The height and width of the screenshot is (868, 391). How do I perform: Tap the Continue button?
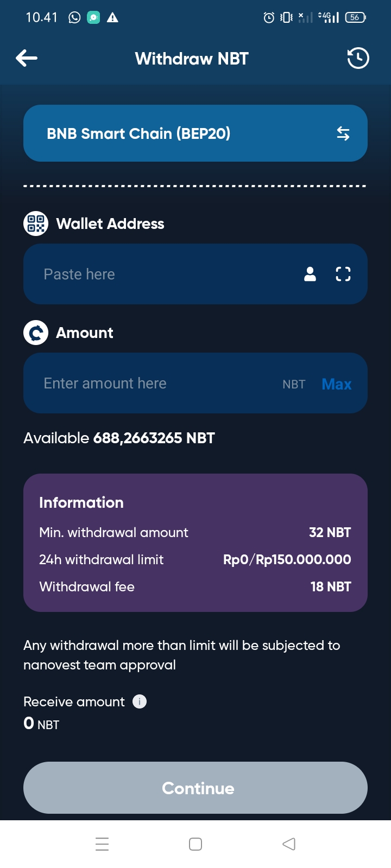[195, 788]
